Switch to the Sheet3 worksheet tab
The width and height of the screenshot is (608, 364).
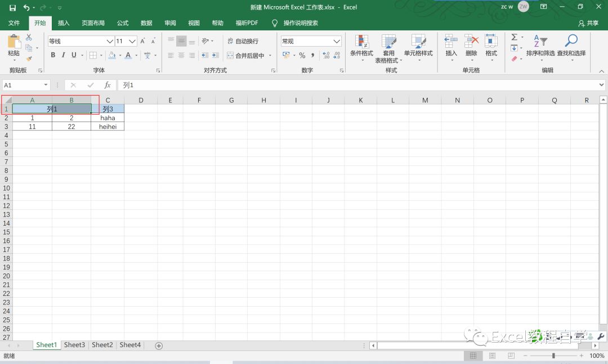coord(74,345)
